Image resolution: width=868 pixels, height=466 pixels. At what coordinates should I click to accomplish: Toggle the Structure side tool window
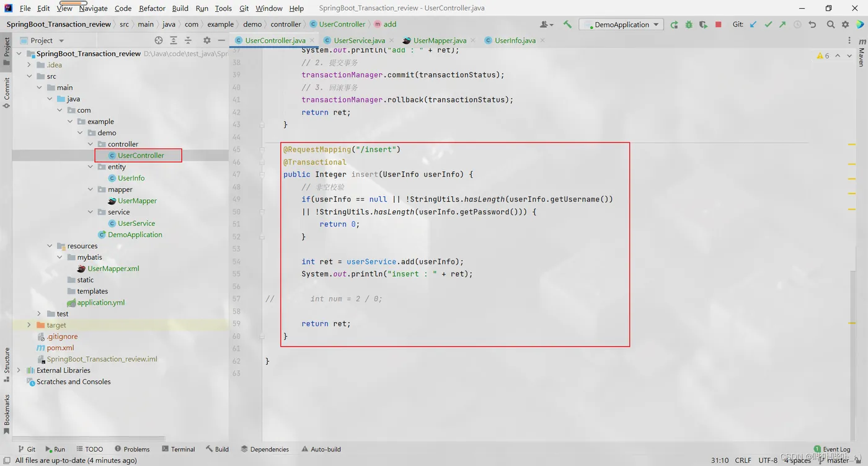click(x=6, y=365)
